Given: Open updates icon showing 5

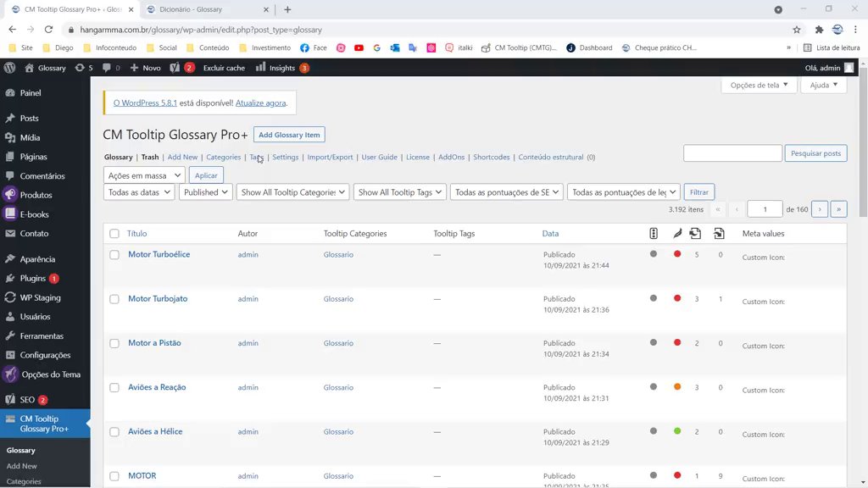Looking at the screenshot, I should [84, 68].
